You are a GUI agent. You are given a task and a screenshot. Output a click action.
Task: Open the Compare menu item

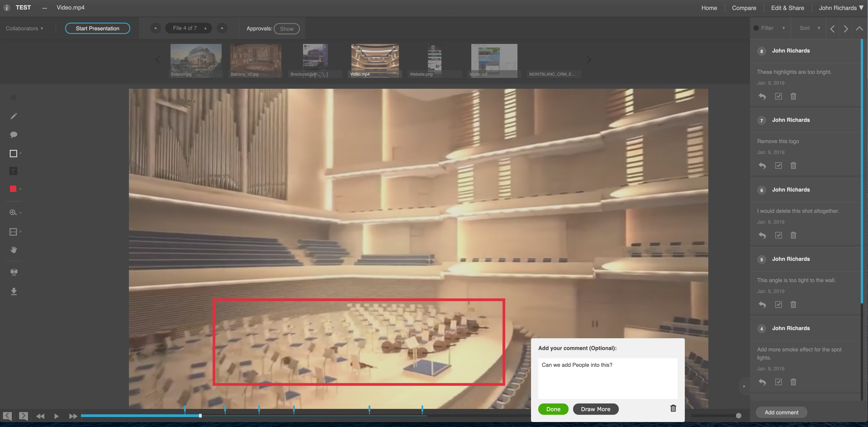(x=744, y=8)
